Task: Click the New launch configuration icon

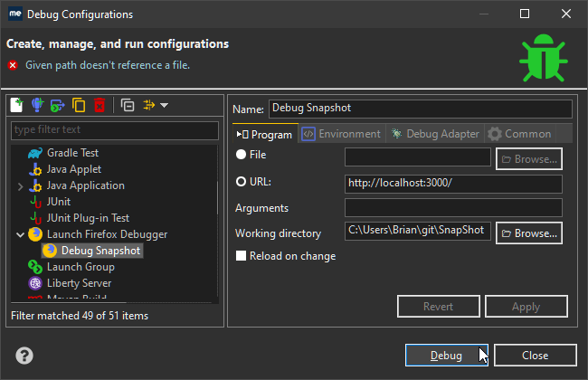Action: pos(17,105)
